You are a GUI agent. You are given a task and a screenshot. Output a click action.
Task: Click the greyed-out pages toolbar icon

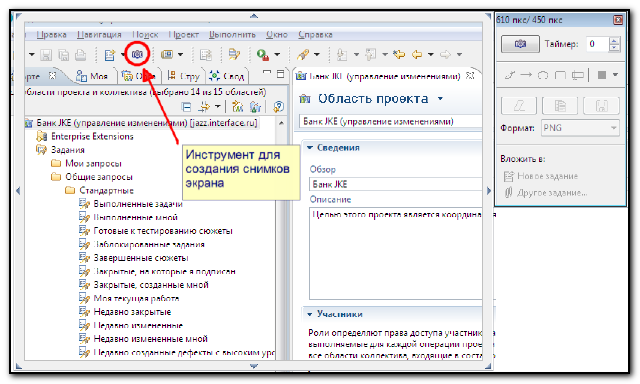(205, 55)
